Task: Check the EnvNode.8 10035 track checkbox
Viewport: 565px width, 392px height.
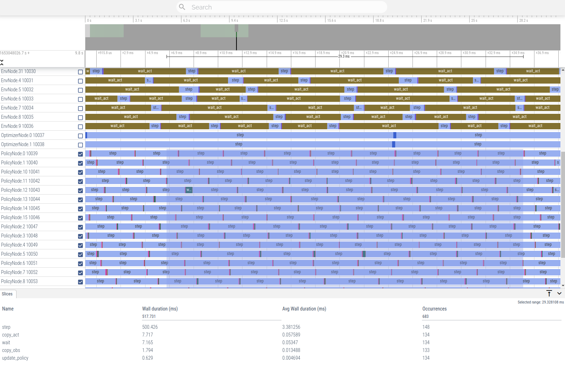Action: (x=80, y=118)
